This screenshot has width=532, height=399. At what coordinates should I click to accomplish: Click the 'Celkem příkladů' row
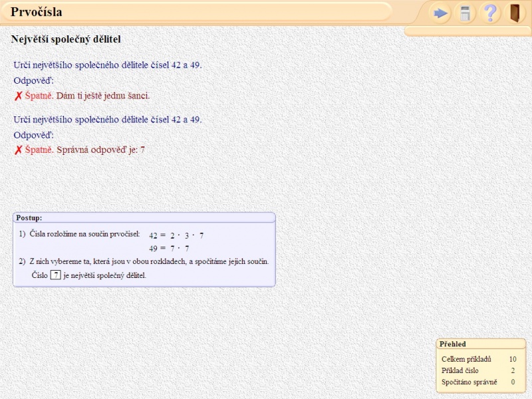click(x=479, y=359)
